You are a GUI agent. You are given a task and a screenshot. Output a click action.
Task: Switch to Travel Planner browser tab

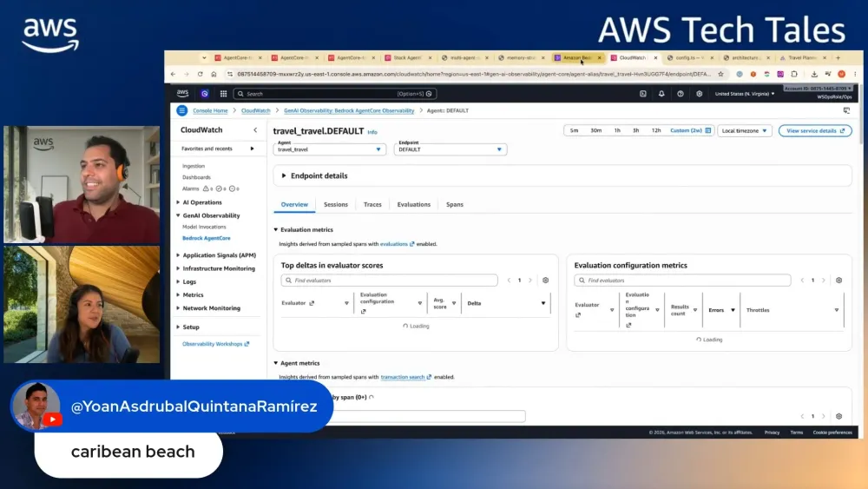803,57
